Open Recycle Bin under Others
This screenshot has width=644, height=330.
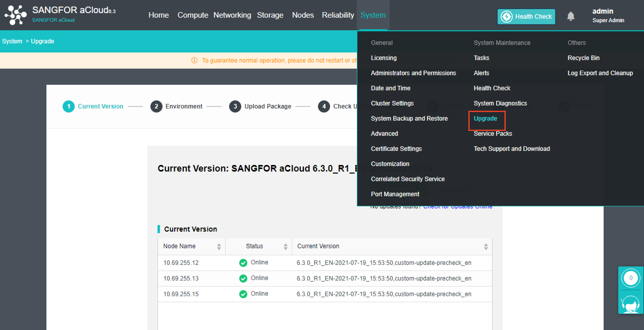tap(584, 58)
